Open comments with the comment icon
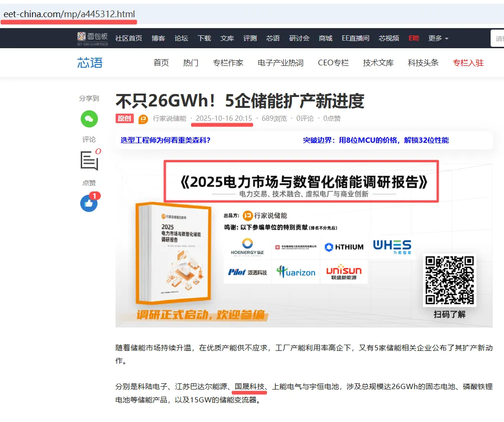This screenshot has height=422, width=504. [x=89, y=160]
